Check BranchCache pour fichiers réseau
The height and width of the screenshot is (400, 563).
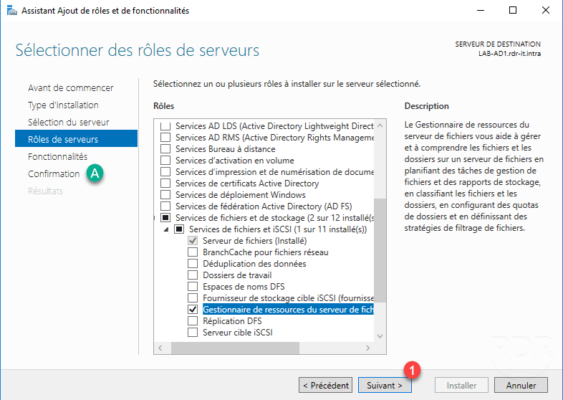(x=192, y=252)
